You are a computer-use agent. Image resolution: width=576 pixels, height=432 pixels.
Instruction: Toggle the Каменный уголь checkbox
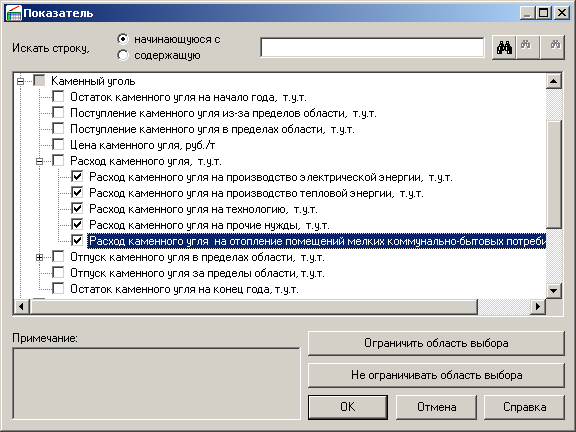39,80
